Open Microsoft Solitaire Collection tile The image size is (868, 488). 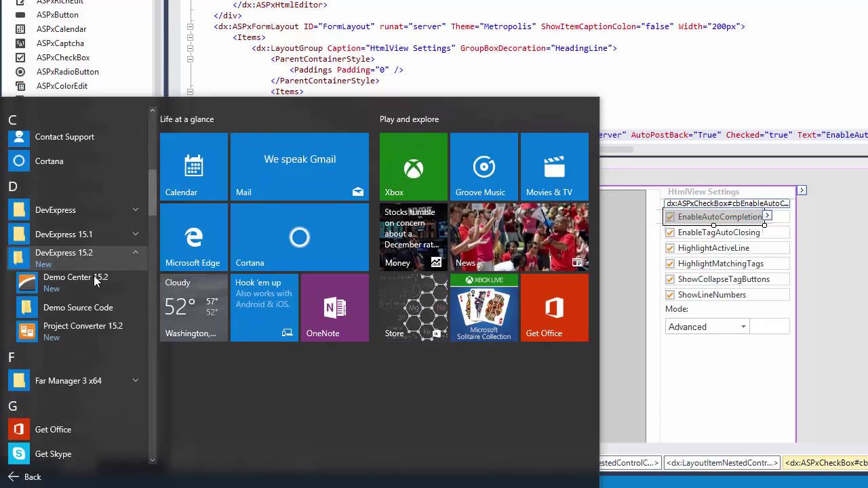click(x=484, y=308)
